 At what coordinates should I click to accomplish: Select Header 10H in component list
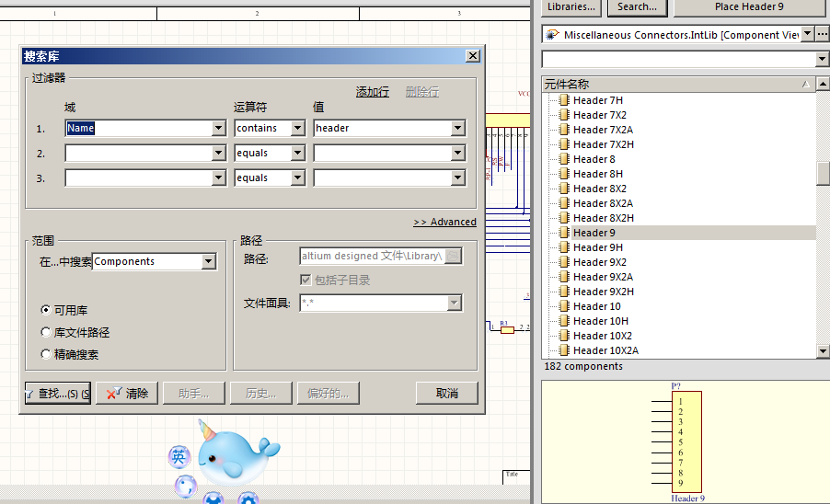pyautogui.click(x=600, y=321)
